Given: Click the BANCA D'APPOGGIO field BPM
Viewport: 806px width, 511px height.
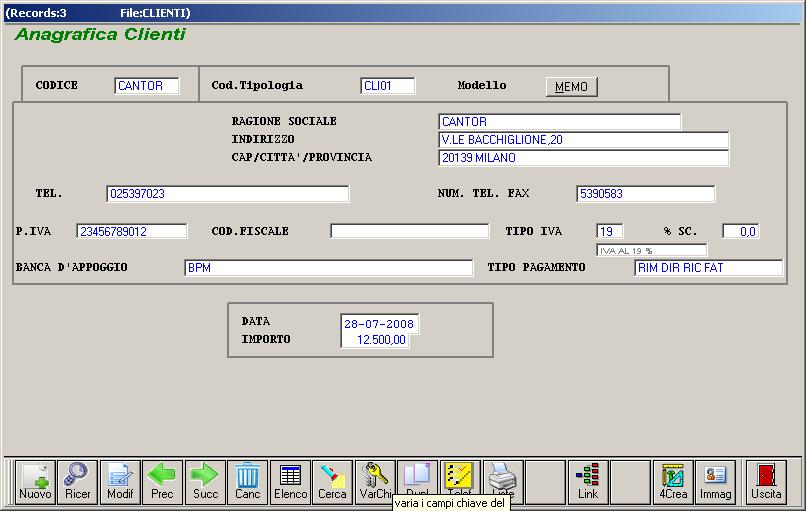Looking at the screenshot, I should pyautogui.click(x=328, y=268).
